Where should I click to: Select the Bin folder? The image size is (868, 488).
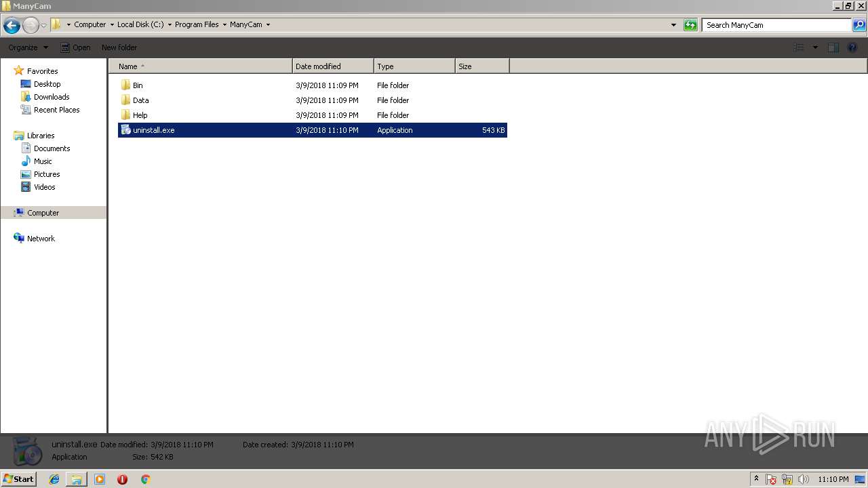(138, 85)
